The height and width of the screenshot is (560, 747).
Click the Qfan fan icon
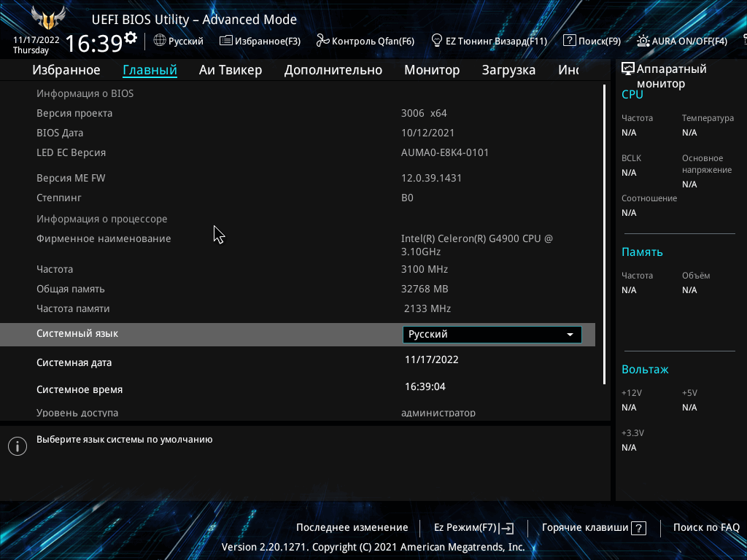[x=322, y=41]
